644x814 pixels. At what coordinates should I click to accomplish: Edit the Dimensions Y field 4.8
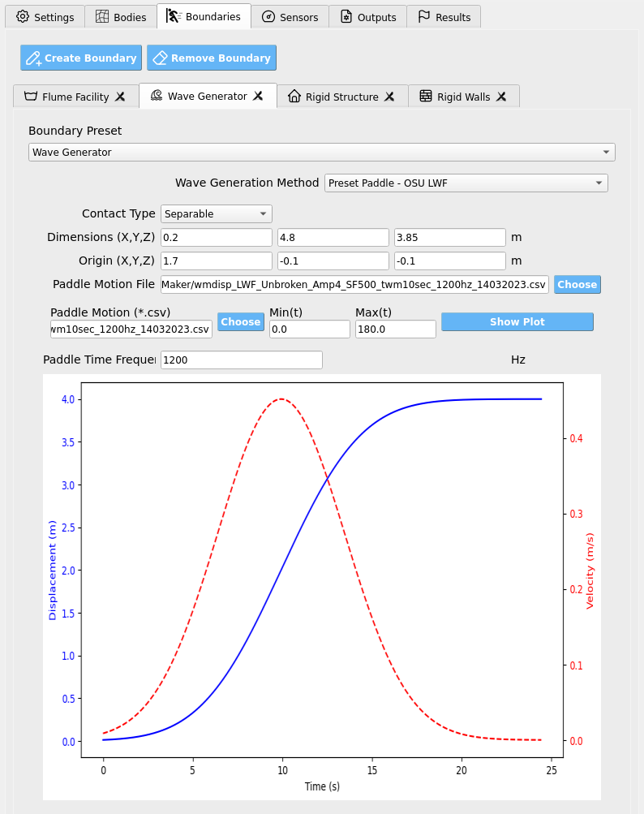[333, 237]
